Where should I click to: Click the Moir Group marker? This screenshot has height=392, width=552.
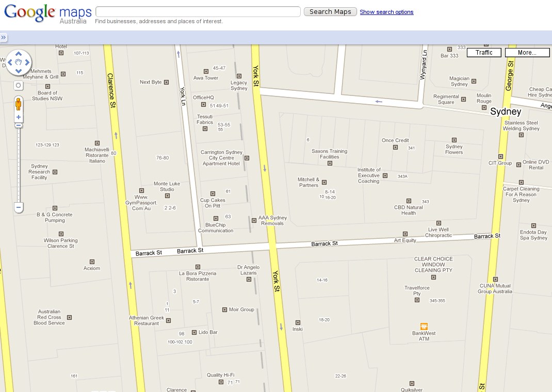click(224, 309)
